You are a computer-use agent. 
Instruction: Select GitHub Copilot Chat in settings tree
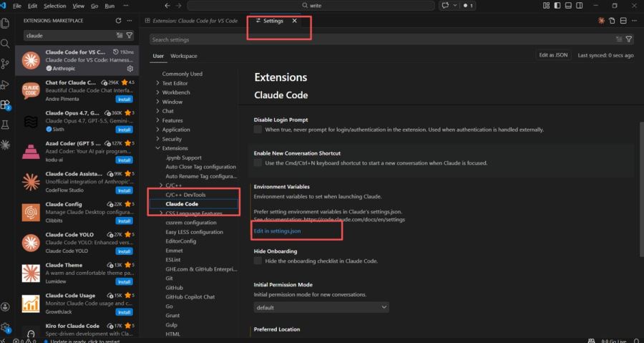point(190,296)
